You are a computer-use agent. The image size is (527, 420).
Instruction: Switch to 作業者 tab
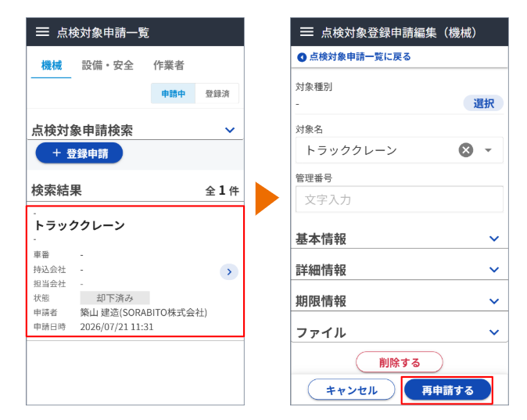169,65
